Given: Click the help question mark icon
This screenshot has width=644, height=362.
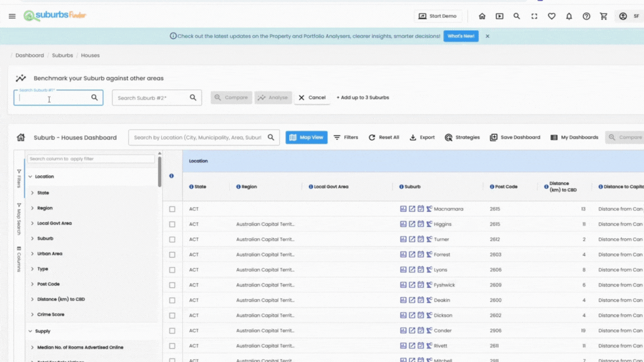Looking at the screenshot, I should click(x=586, y=16).
